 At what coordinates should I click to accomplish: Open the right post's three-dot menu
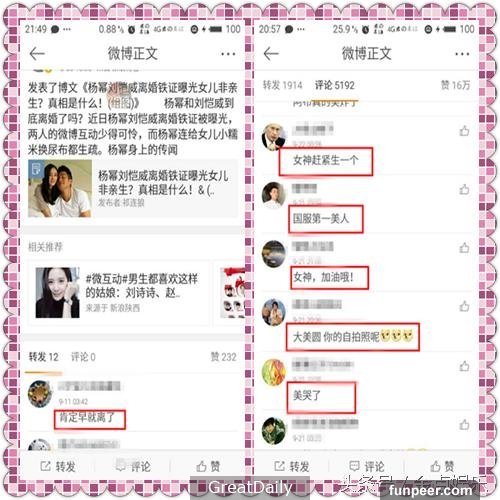click(x=462, y=54)
